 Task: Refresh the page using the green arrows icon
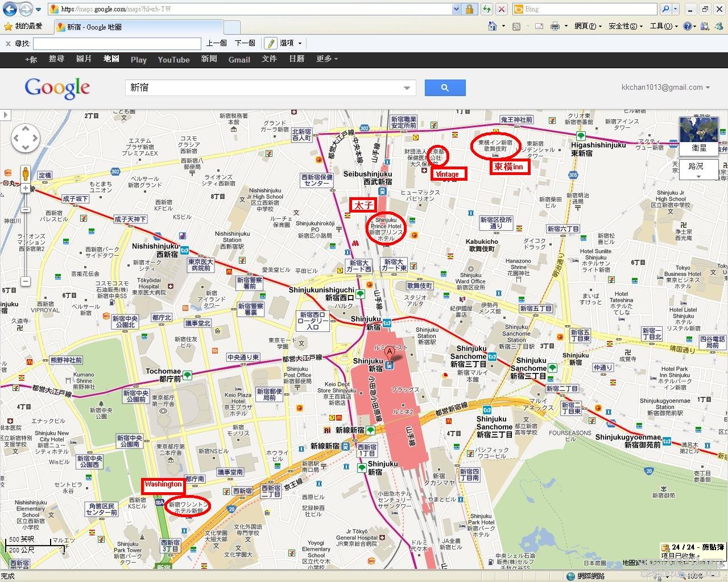(x=487, y=9)
